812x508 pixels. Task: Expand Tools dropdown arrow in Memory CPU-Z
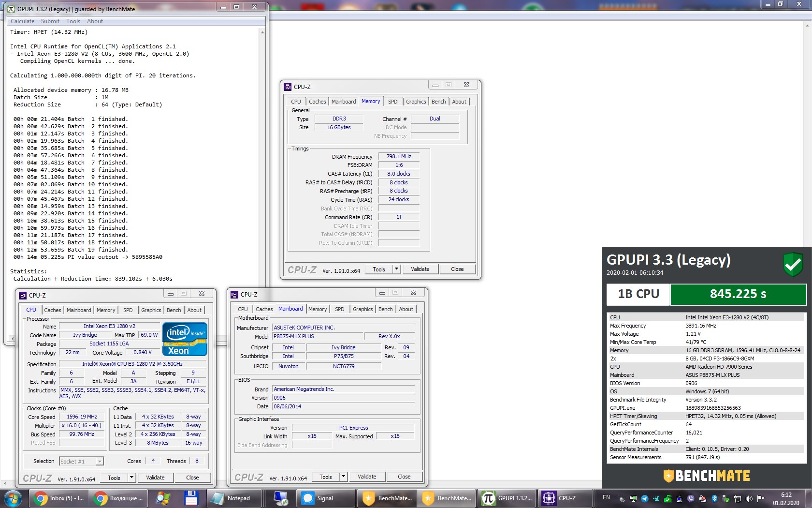point(396,269)
